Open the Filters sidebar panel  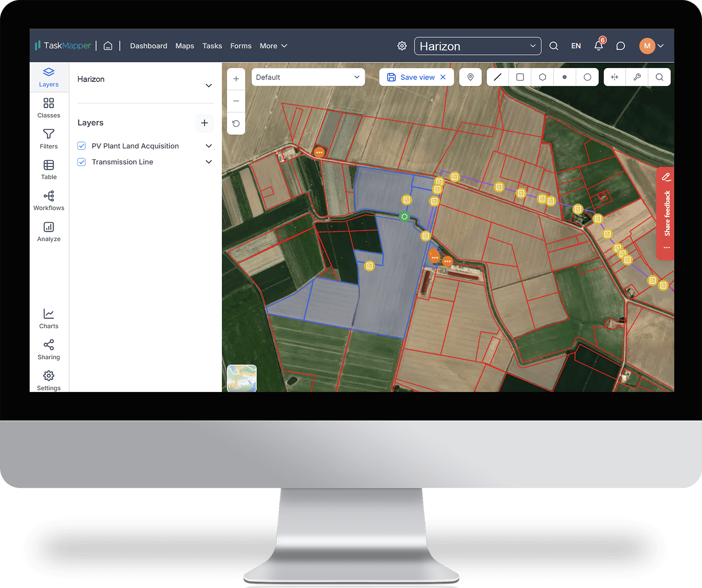[49, 139]
